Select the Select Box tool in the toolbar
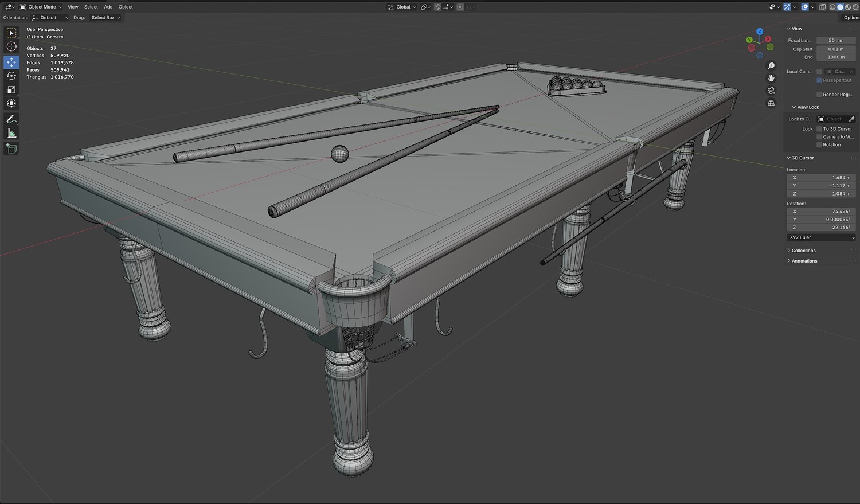Viewport: 860px width, 504px height. pyautogui.click(x=11, y=33)
